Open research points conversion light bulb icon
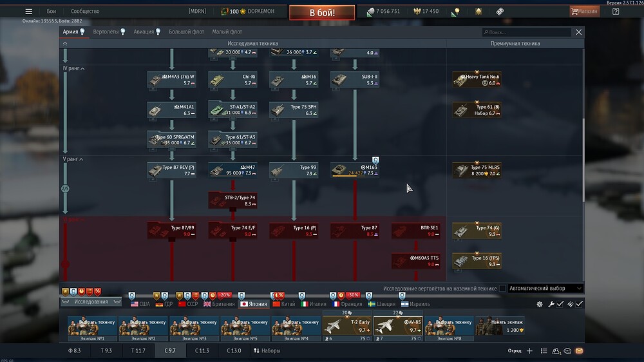 [455, 12]
